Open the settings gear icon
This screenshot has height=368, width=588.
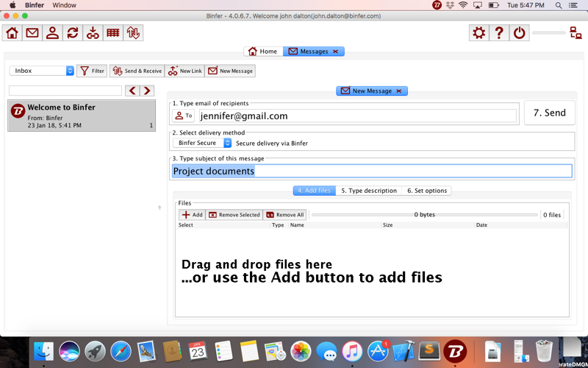[479, 33]
